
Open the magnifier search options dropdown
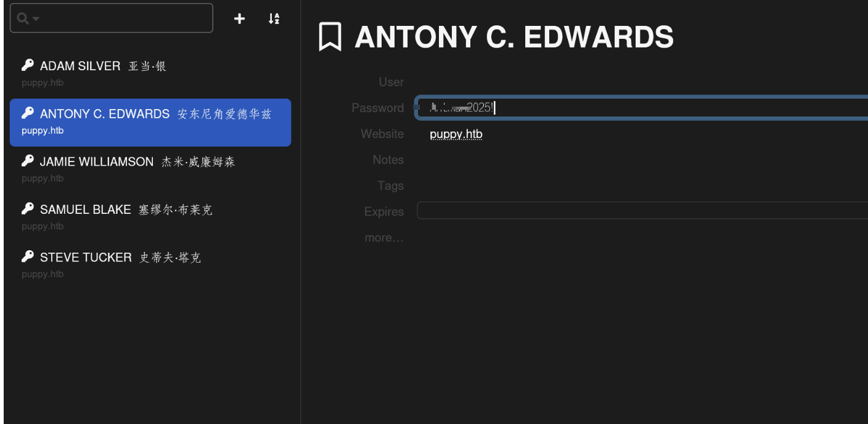pyautogui.click(x=28, y=18)
